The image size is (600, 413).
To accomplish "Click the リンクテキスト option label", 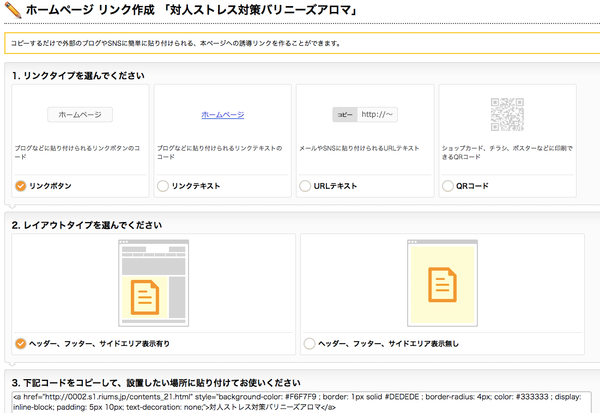I will coord(196,186).
